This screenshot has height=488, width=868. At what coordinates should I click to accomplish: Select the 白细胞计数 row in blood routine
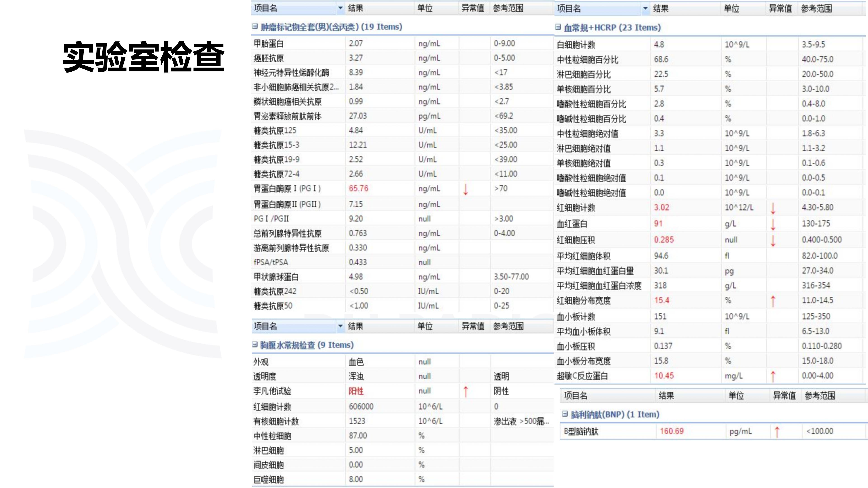576,45
